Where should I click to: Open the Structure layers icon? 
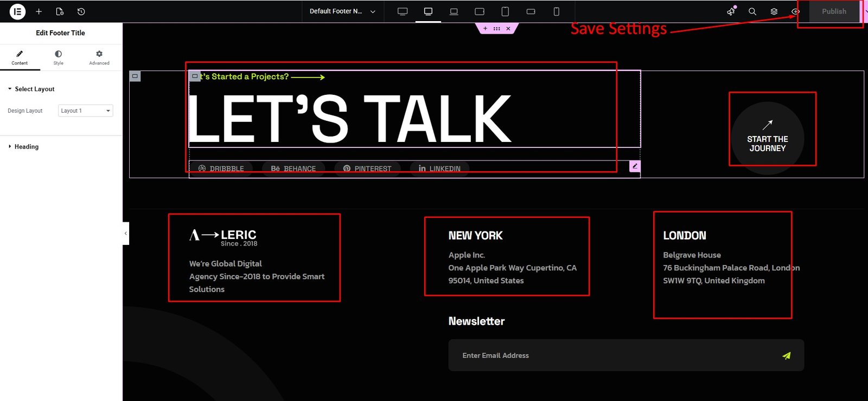(x=774, y=11)
